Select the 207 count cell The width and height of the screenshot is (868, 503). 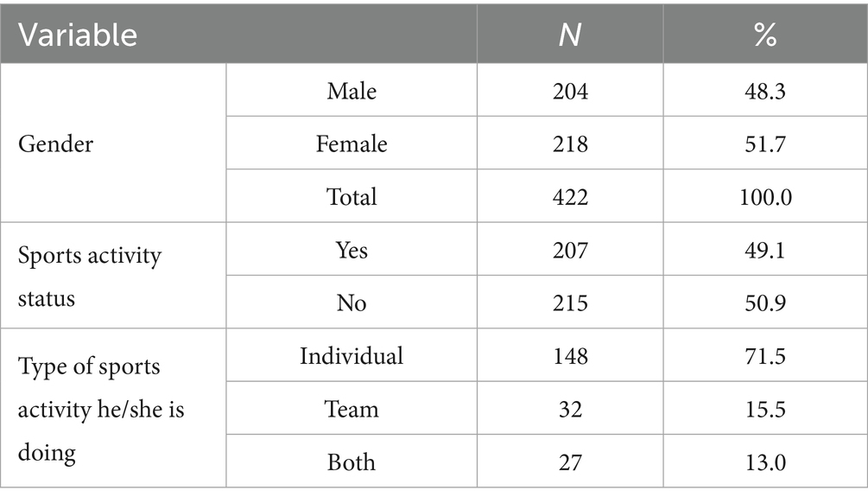[570, 250]
